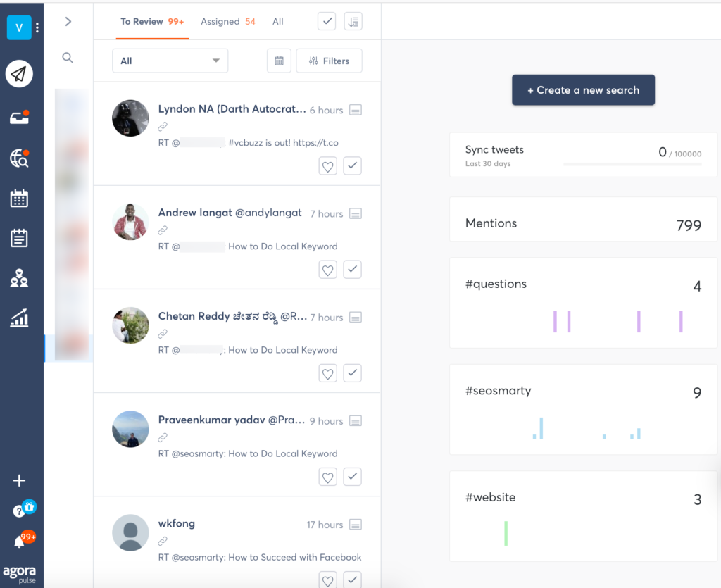Open the social listening search icon
The width and height of the screenshot is (721, 588).
click(x=19, y=159)
